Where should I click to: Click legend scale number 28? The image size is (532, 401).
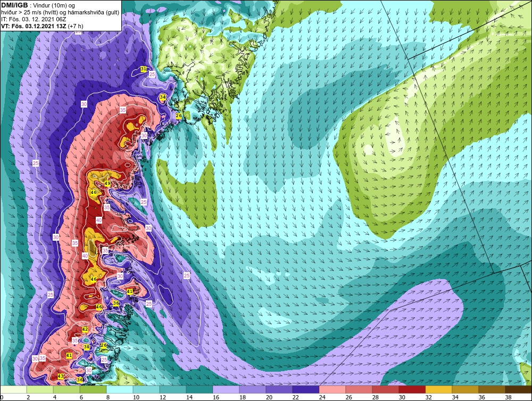(x=375, y=398)
